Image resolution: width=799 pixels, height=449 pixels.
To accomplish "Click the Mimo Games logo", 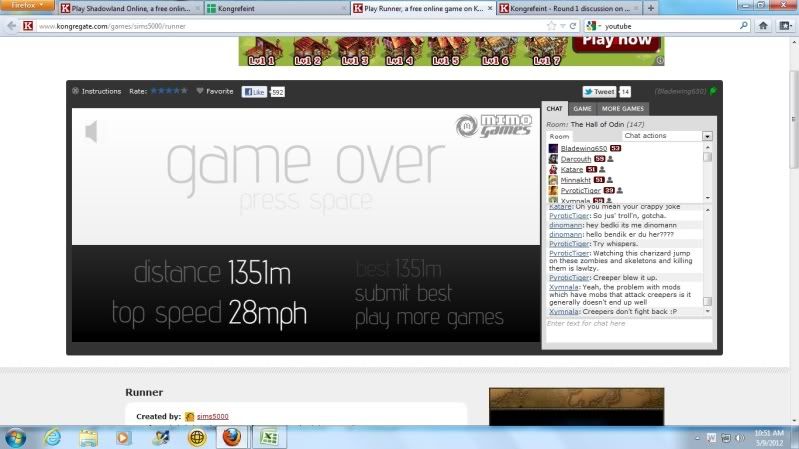I will (x=494, y=126).
